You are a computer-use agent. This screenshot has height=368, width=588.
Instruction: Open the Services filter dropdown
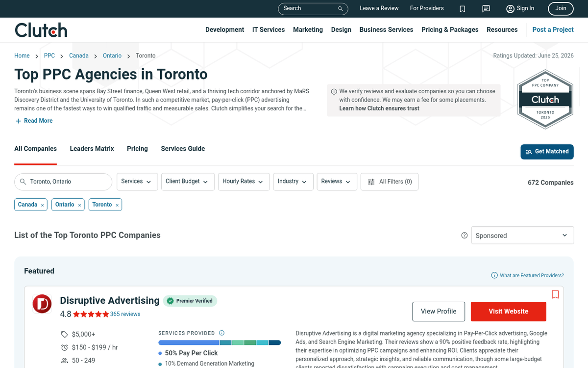(137, 182)
